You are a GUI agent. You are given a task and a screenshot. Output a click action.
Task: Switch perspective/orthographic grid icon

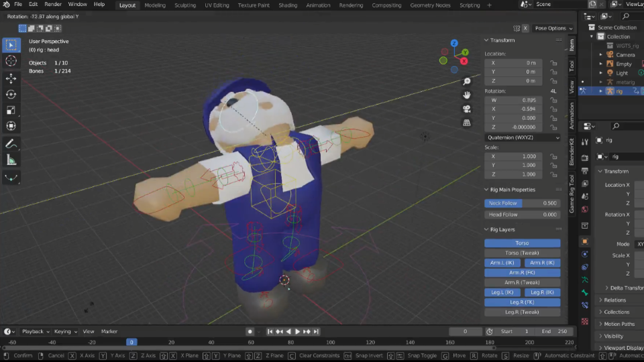click(x=467, y=123)
